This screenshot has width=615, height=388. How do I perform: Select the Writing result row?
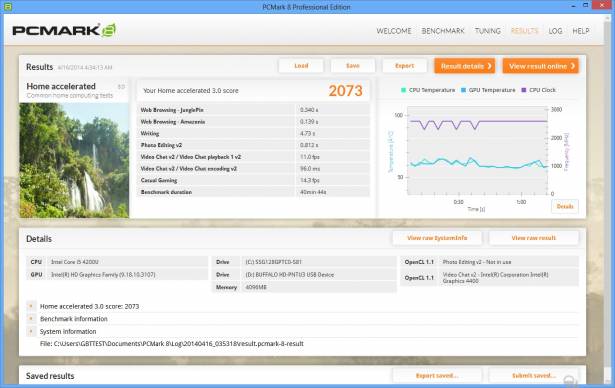tap(253, 133)
